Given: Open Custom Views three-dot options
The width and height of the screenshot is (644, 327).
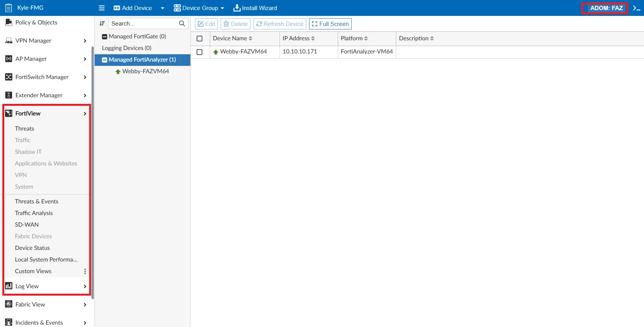Looking at the screenshot, I should tap(85, 271).
